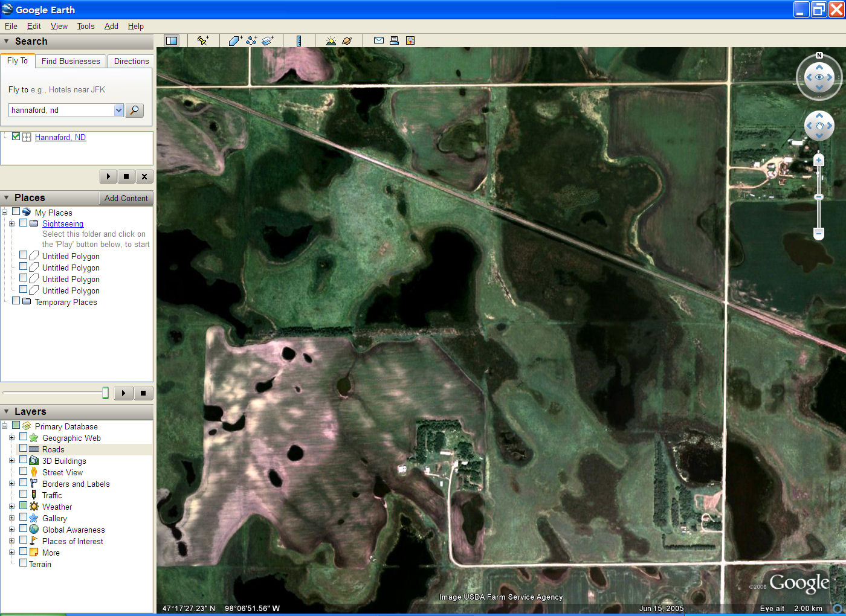Screen dimensions: 846x616
Task: Collapse the Search panel triangle
Action: (7, 41)
